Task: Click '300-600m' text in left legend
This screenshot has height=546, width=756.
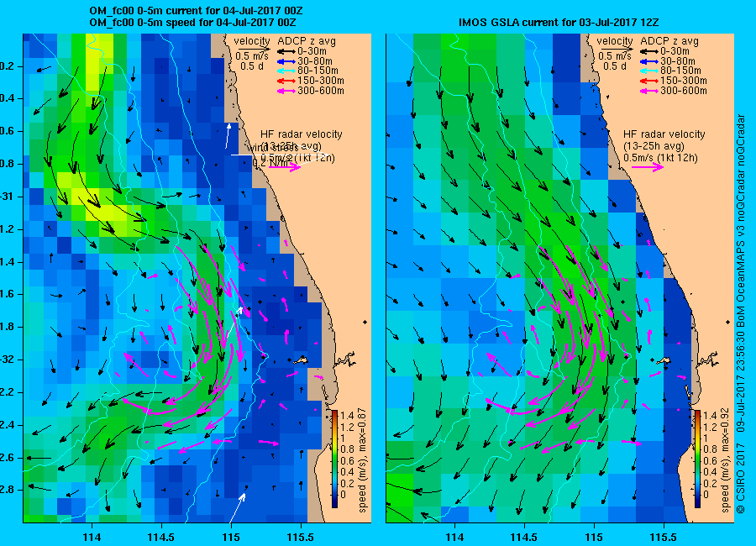Action: 321,91
